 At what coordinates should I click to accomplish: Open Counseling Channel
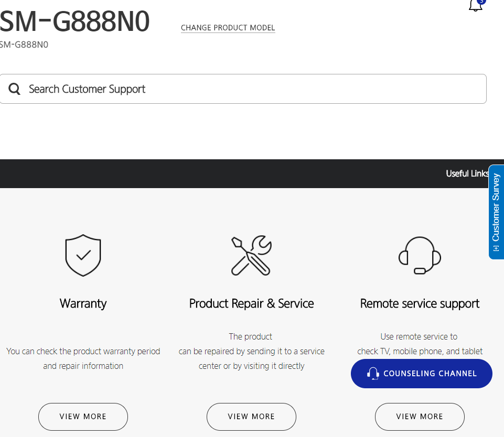(421, 373)
